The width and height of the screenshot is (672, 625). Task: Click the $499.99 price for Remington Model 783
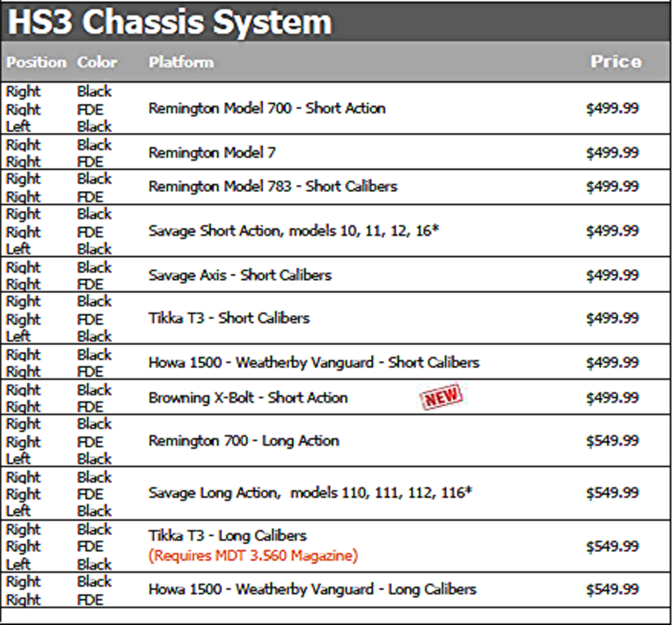point(612,186)
